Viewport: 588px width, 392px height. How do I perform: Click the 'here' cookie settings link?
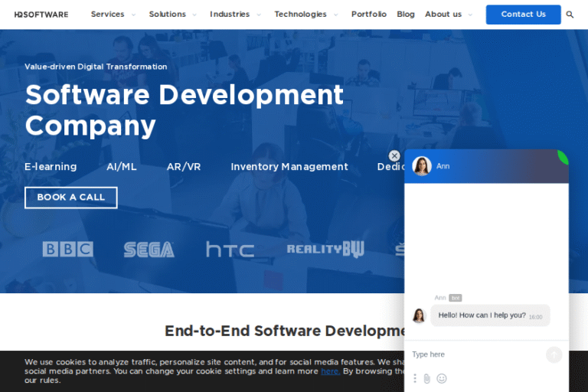pyautogui.click(x=330, y=371)
